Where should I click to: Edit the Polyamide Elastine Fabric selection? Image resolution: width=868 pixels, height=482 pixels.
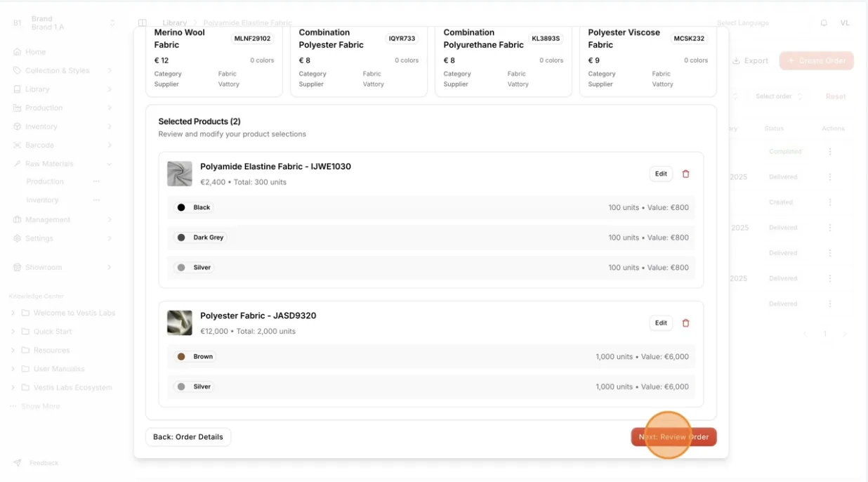(x=661, y=174)
